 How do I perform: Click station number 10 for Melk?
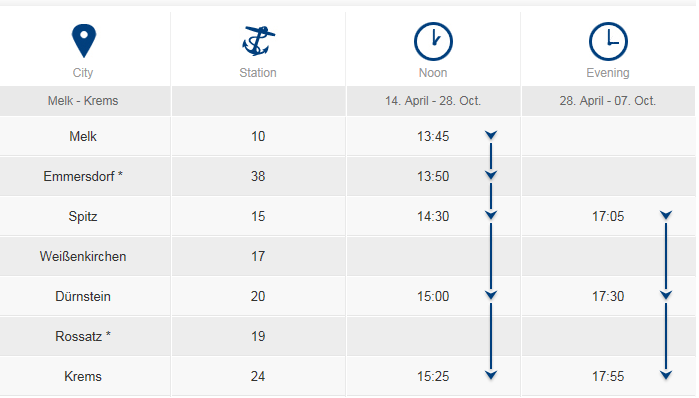click(258, 136)
